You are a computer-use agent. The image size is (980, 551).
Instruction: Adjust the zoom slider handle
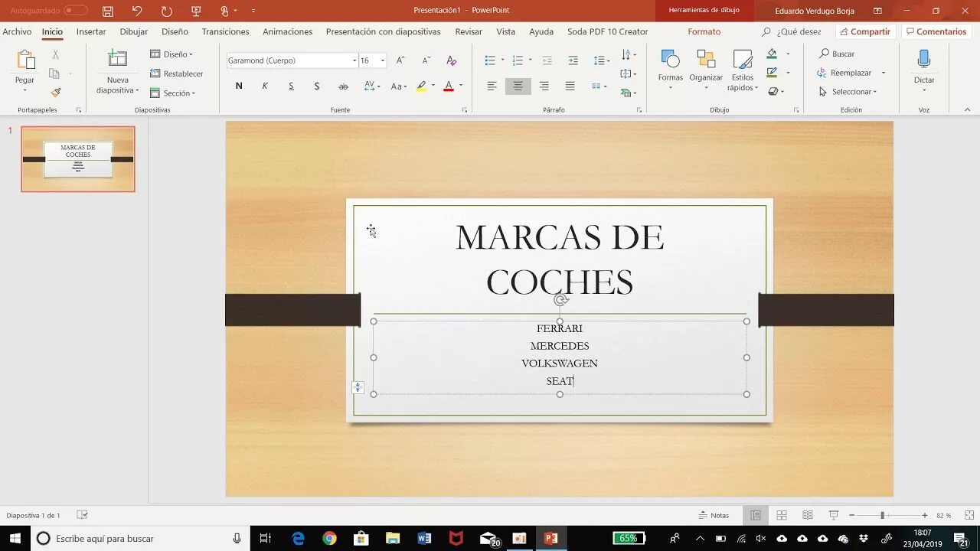pyautogui.click(x=882, y=515)
